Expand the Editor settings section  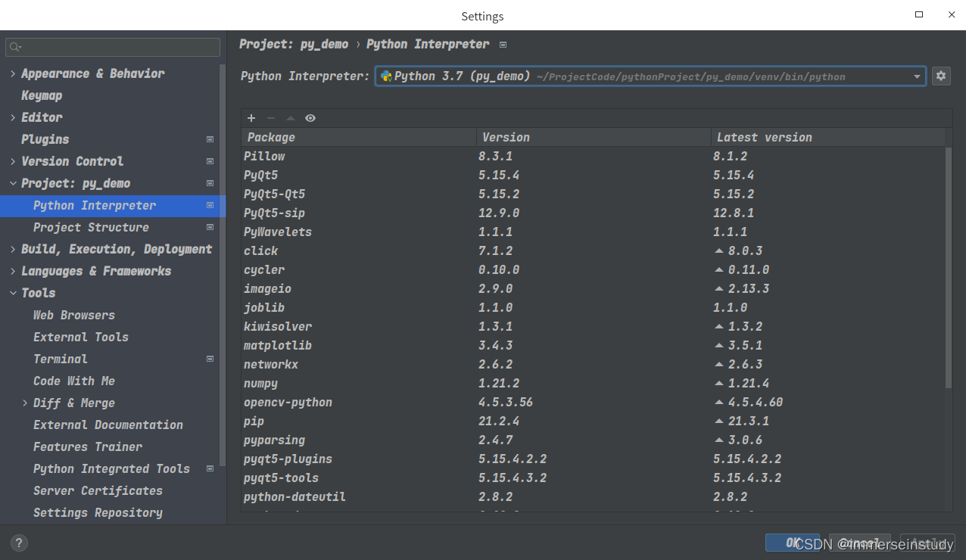coord(13,117)
